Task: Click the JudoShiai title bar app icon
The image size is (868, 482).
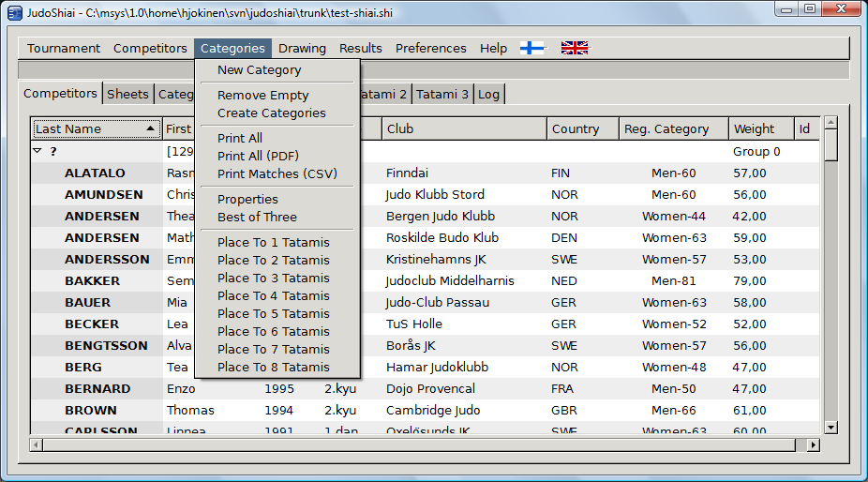Action: click(x=14, y=11)
